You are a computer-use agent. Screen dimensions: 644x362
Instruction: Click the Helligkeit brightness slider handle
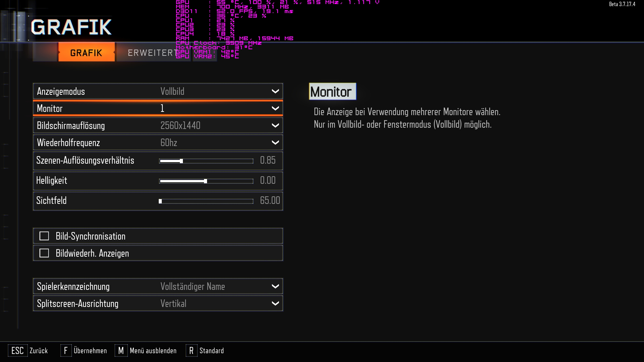206,181
